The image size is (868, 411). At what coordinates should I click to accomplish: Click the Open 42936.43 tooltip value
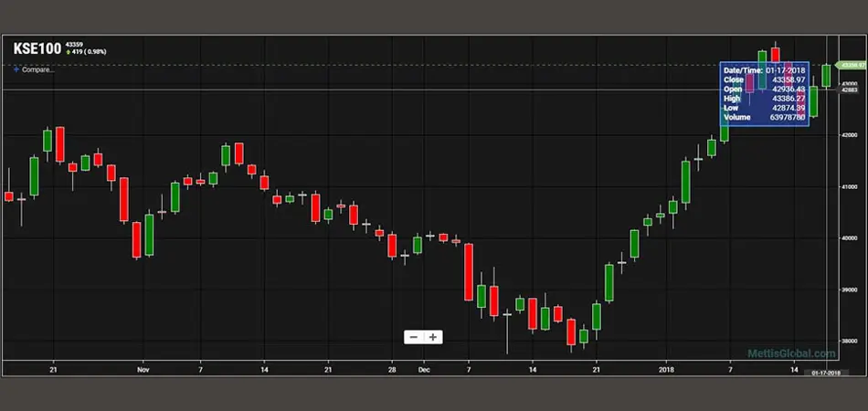coord(789,90)
